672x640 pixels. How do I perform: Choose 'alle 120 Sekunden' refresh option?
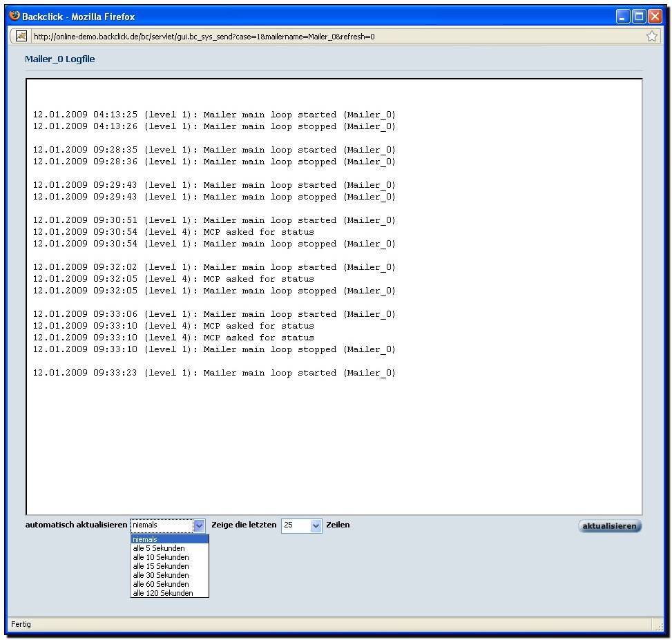coord(170,593)
